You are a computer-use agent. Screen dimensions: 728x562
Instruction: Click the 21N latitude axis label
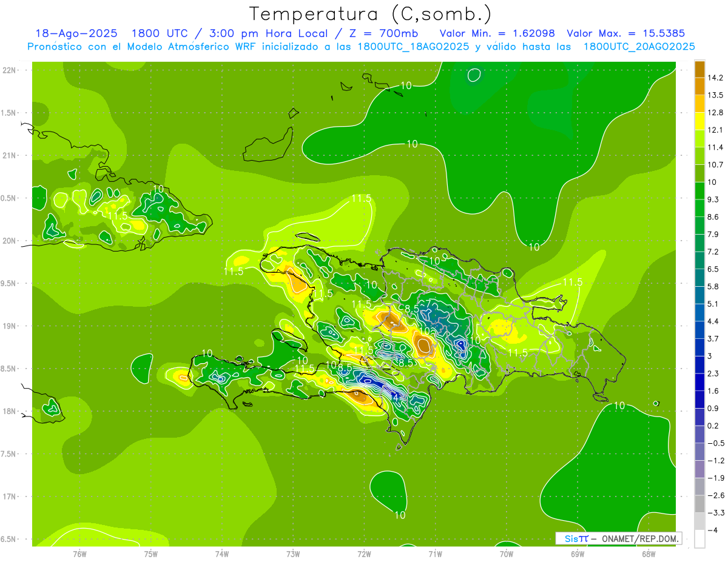[10, 155]
